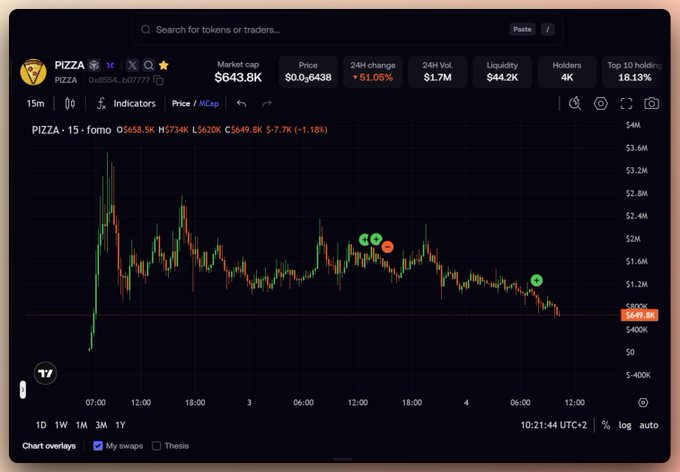Click the green buy marker near 06:00 on day 4
The width and height of the screenshot is (680, 472).
pos(536,280)
